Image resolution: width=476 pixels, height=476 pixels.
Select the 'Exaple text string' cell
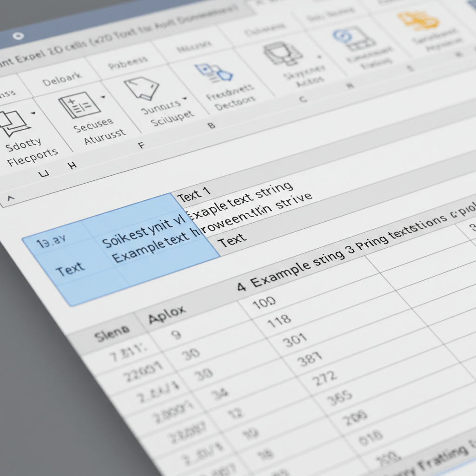(x=240, y=200)
